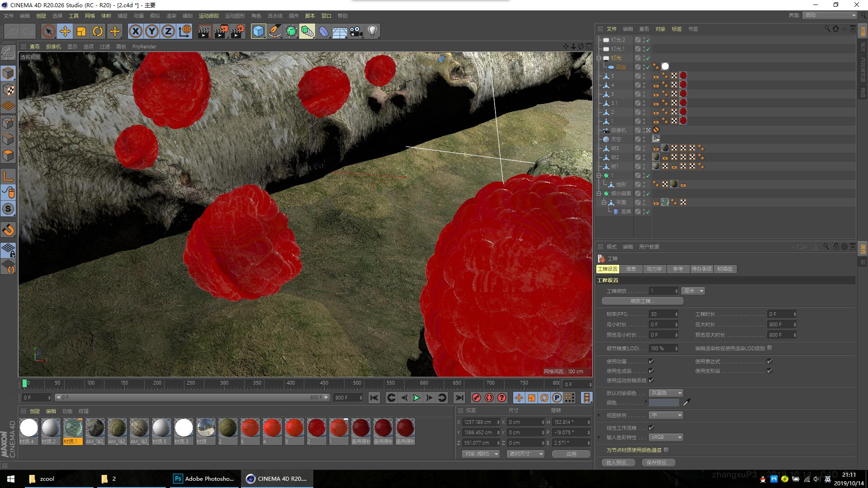Switch to the 动力学 tab
Screen dimensions: 868x488
pyautogui.click(x=654, y=269)
